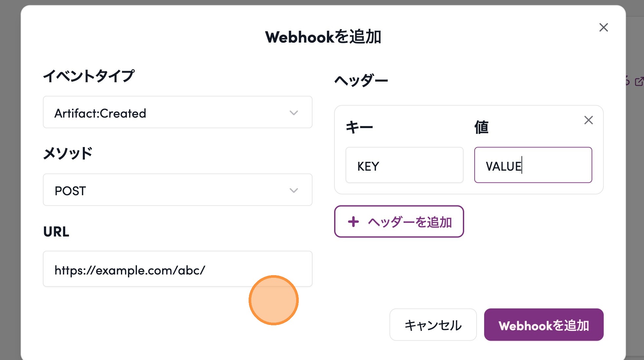Click the キー column label
The height and width of the screenshot is (360, 644).
coord(359,127)
